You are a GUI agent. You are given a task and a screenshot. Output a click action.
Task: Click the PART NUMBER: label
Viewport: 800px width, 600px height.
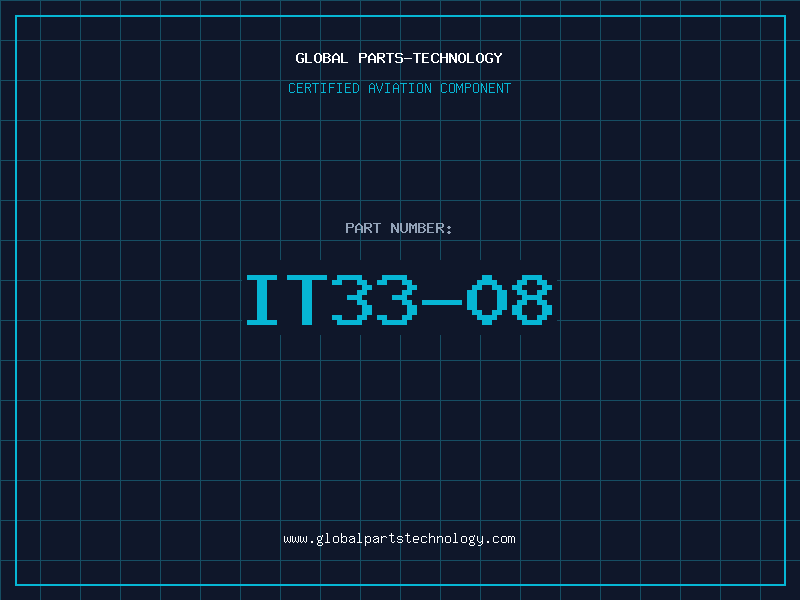tap(399, 228)
